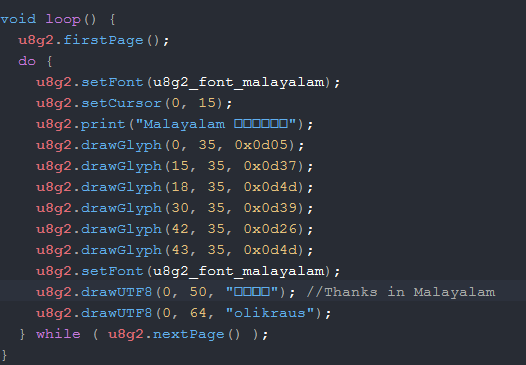This screenshot has height=365, width=526.
Task: Click the 'do {' line
Action: point(35,61)
